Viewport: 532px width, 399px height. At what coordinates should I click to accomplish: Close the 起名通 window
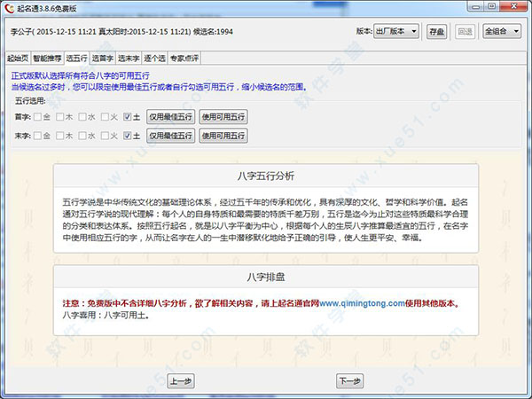tap(518, 7)
